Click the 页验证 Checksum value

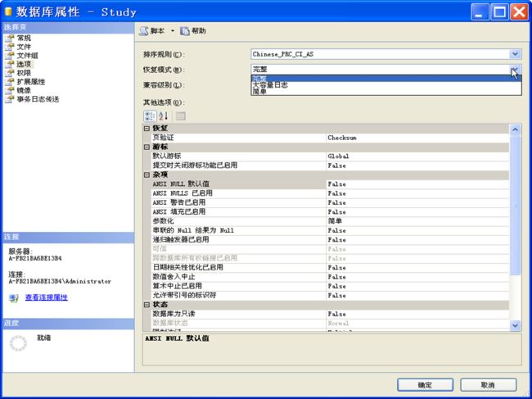417,138
